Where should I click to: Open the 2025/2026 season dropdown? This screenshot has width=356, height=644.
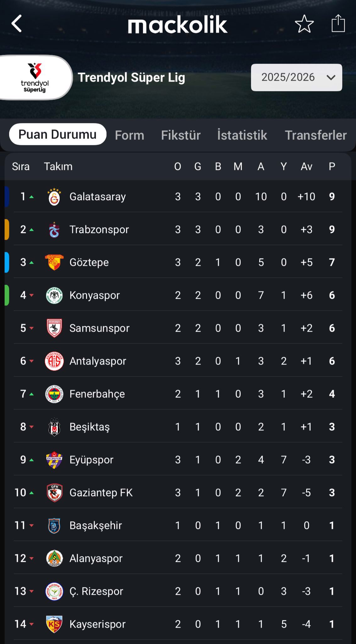coord(296,77)
